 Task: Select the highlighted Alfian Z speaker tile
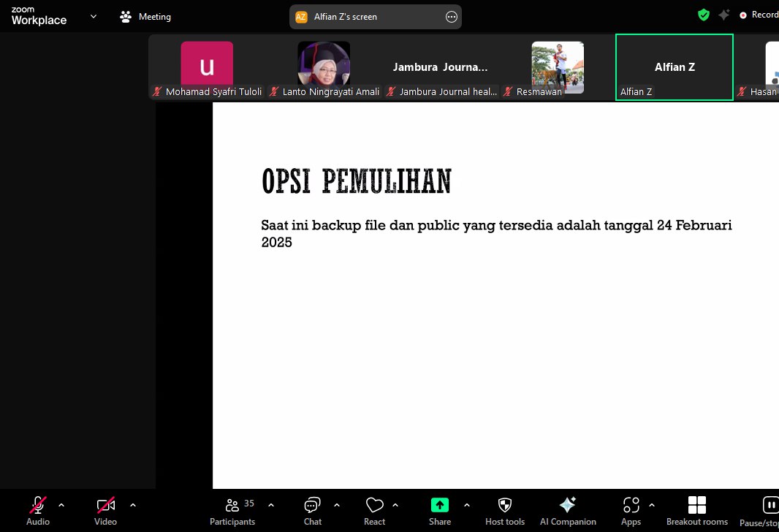tap(674, 67)
